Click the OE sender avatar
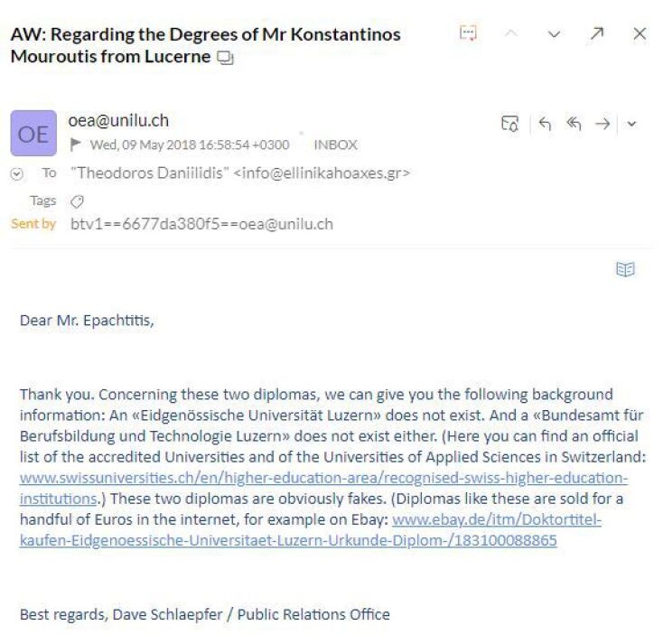This screenshot has height=644, width=663. 33,133
